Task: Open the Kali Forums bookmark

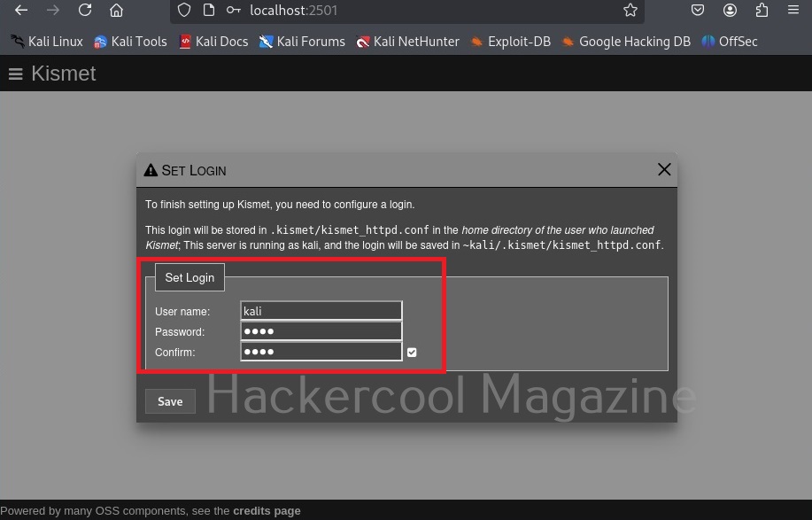Action: pyautogui.click(x=302, y=42)
